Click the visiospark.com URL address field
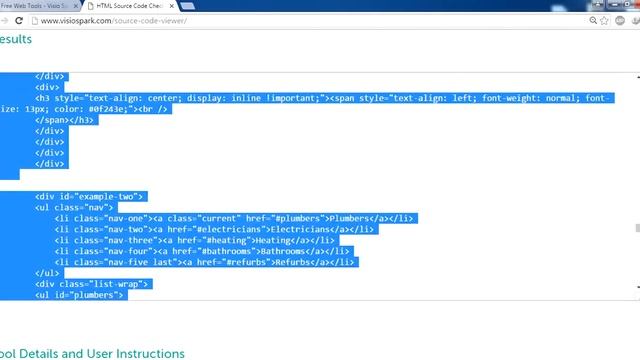Screen dimensions: 640x360 (x=113, y=20)
